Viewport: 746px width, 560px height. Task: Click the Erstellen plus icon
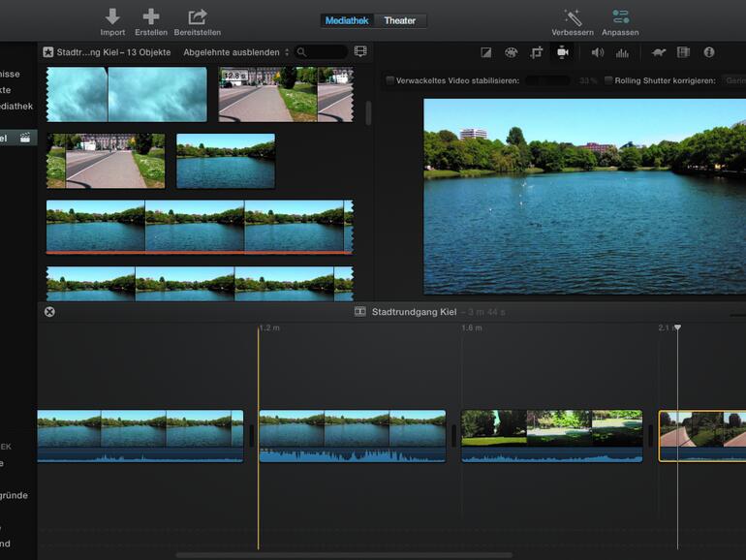coord(151,16)
